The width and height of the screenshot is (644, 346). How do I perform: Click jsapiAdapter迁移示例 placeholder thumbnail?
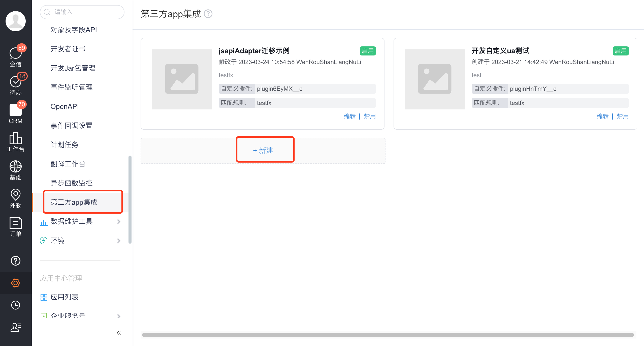182,79
